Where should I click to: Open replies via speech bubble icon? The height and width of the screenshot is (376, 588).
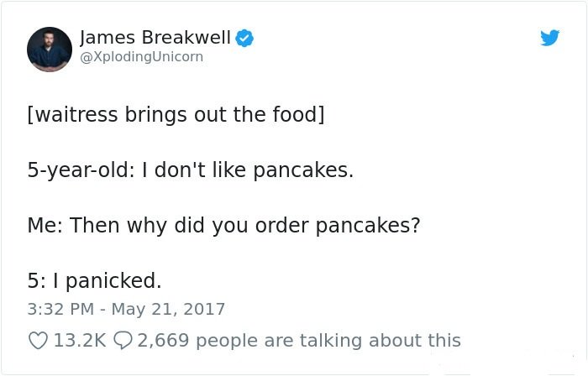pyautogui.click(x=123, y=341)
